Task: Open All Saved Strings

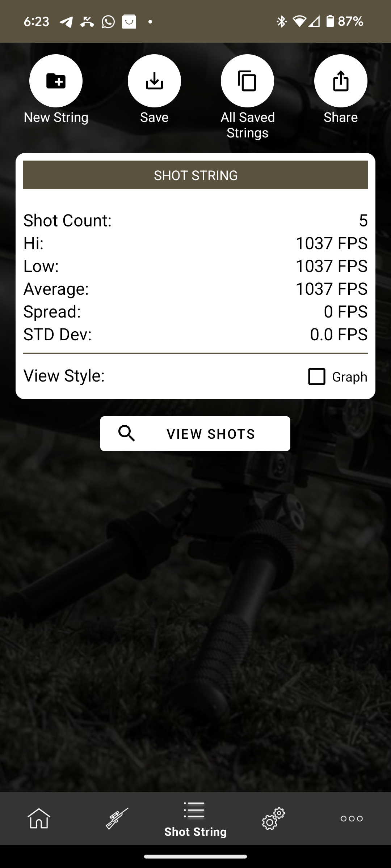Action: pos(247,81)
